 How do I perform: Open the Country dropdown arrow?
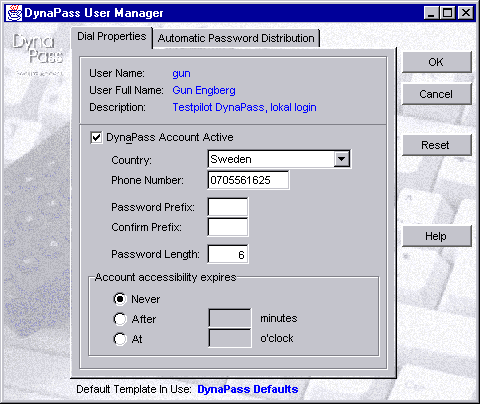tap(341, 159)
